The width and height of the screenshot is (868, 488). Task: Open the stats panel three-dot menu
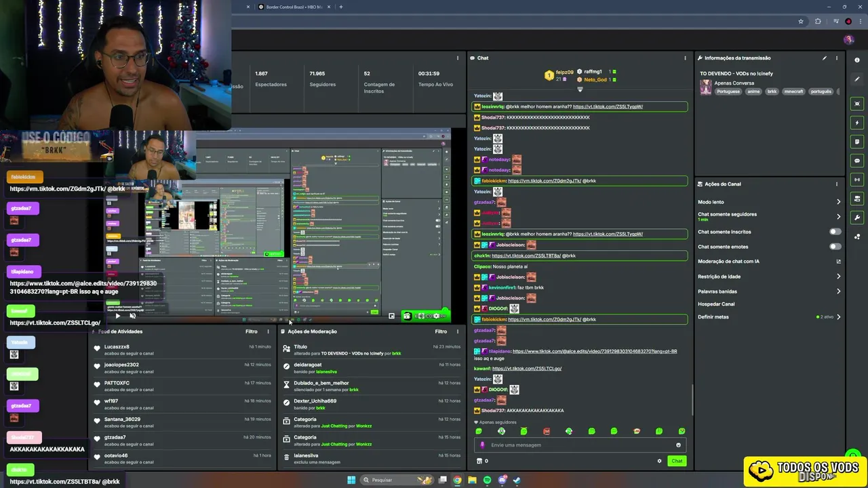pos(458,58)
